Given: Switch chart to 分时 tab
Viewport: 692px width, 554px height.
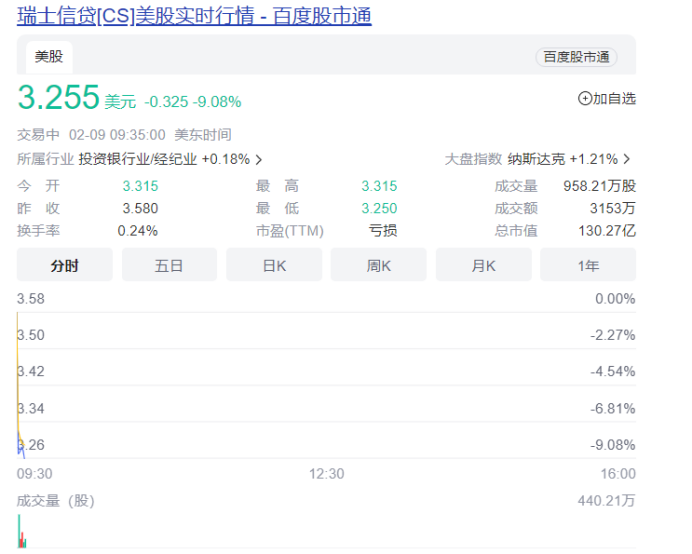Looking at the screenshot, I should (x=64, y=265).
